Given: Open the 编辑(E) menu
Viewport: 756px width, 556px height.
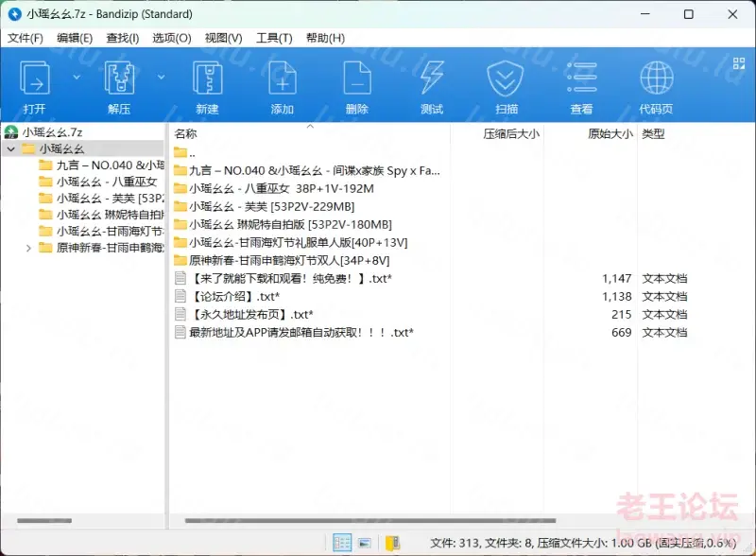Looking at the screenshot, I should pyautogui.click(x=75, y=38).
